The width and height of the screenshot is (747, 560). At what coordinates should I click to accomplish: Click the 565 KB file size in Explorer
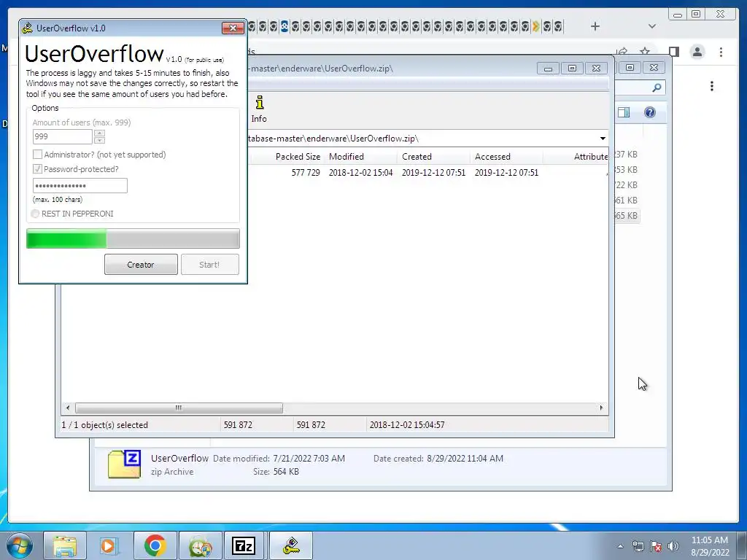point(626,215)
